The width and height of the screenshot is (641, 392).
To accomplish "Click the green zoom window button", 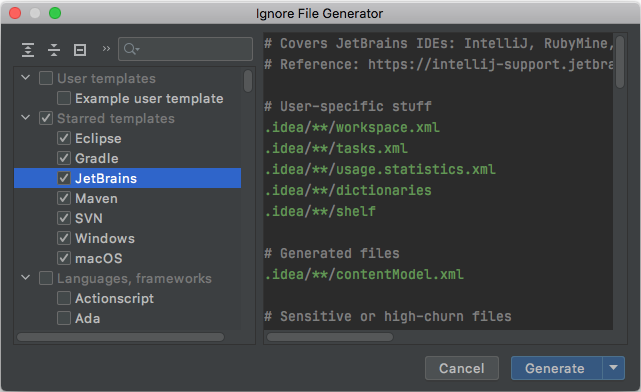I will click(55, 13).
